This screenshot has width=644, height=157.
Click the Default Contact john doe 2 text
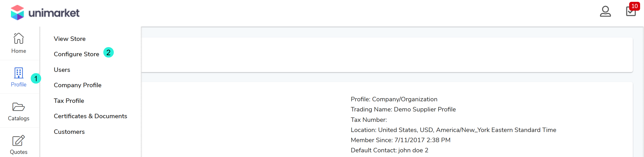(x=389, y=150)
